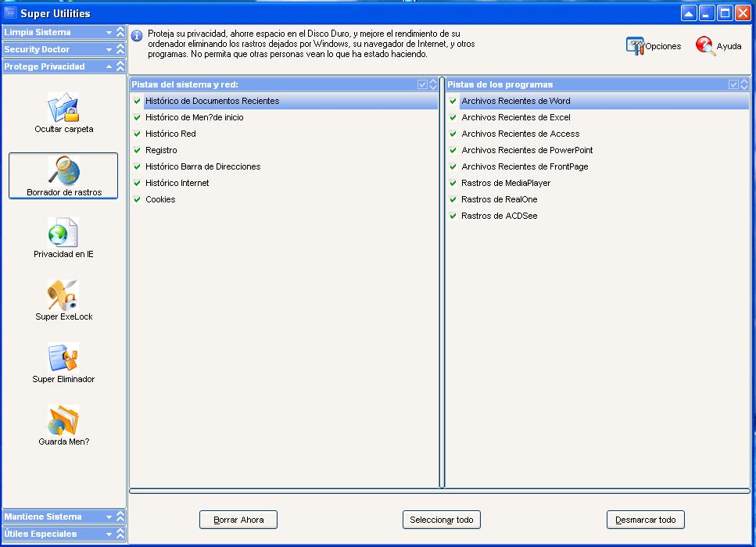This screenshot has height=547, width=756.
Task: Open the Útiles Especiales section
Action: click(63, 534)
